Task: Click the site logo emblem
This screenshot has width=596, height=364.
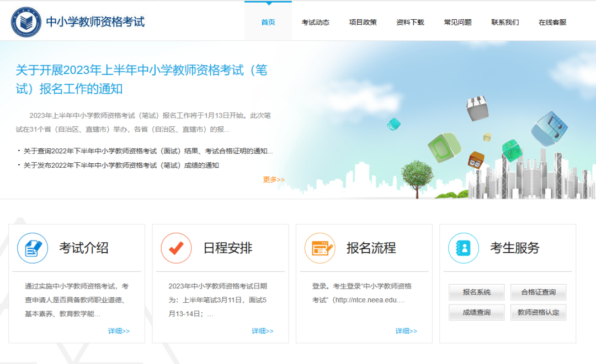Action: (26, 22)
